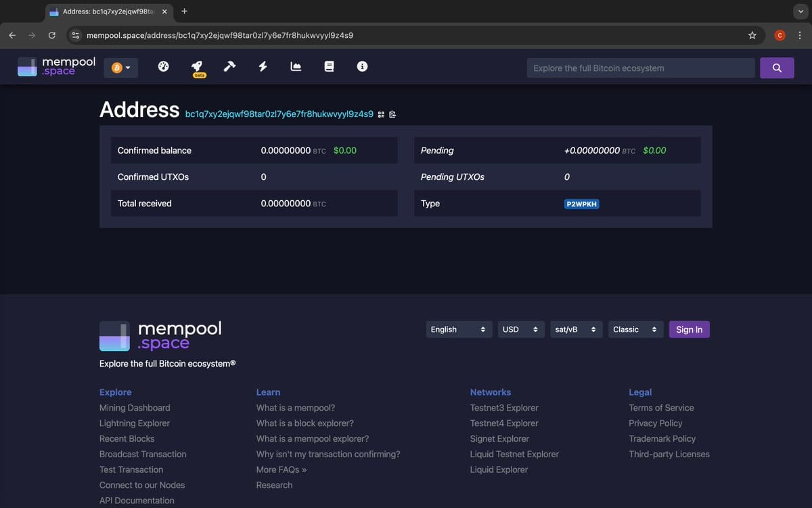
Task: Close the Address browser tab
Action: coord(164,11)
